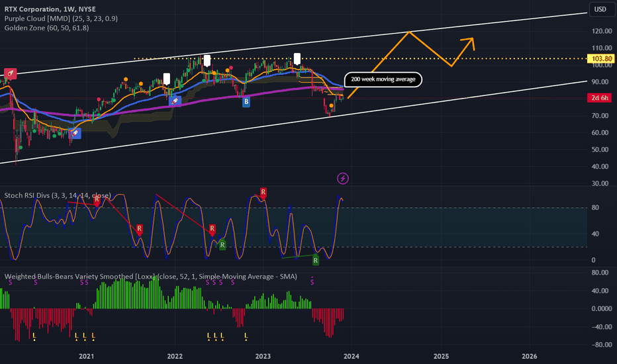This screenshot has width=617, height=364.
Task: Click the 70.00 price axis label
Action: tap(600, 116)
